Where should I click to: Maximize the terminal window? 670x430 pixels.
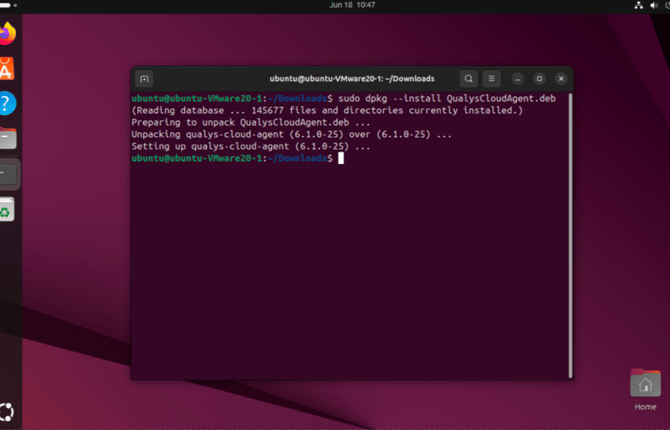coord(539,79)
